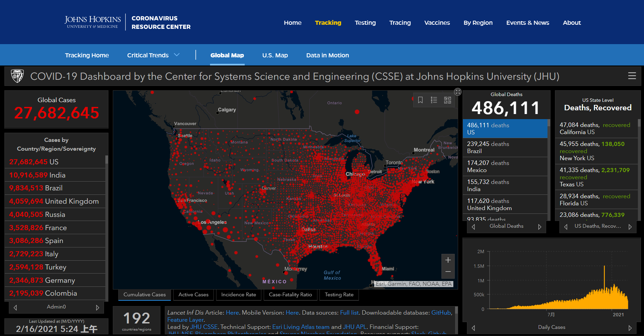Select the Case-Fatality Ratio map tab
This screenshot has height=336, width=644.
(290, 295)
